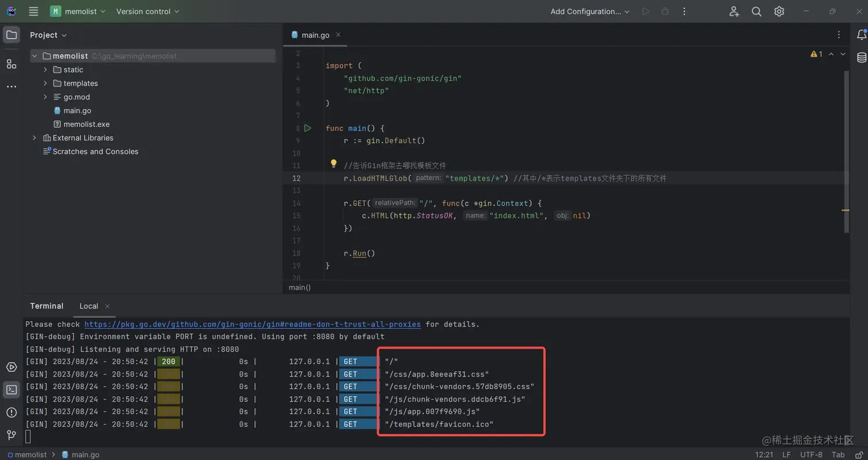Select the Terminal panel tab

click(46, 306)
